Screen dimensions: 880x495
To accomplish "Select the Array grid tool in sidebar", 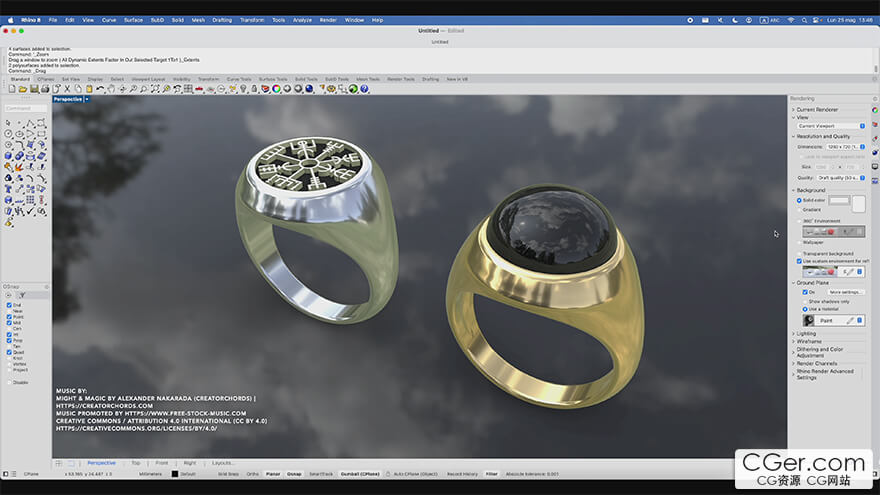I will [x=30, y=200].
